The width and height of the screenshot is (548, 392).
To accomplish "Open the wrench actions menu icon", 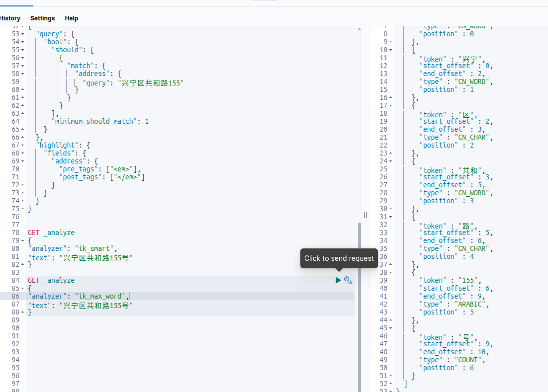I will tap(348, 280).
